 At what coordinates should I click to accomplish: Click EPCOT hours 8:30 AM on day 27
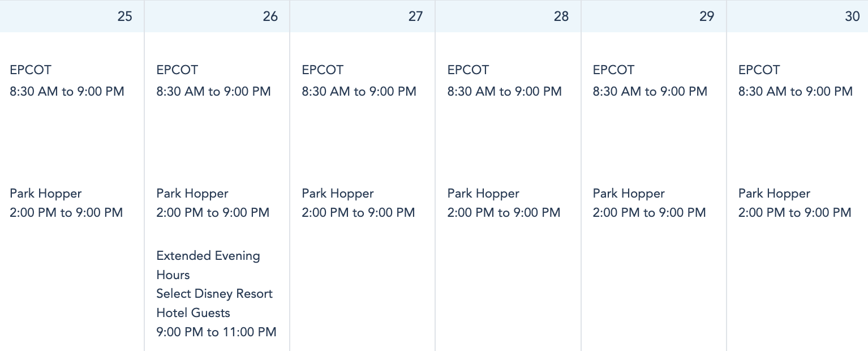click(x=359, y=92)
